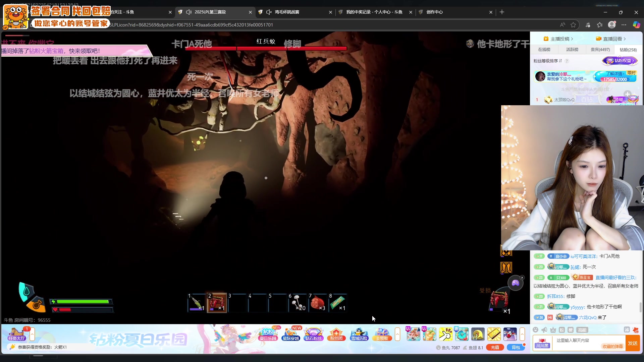Click the 高能 high-energy danmaku icon

click(x=582, y=330)
